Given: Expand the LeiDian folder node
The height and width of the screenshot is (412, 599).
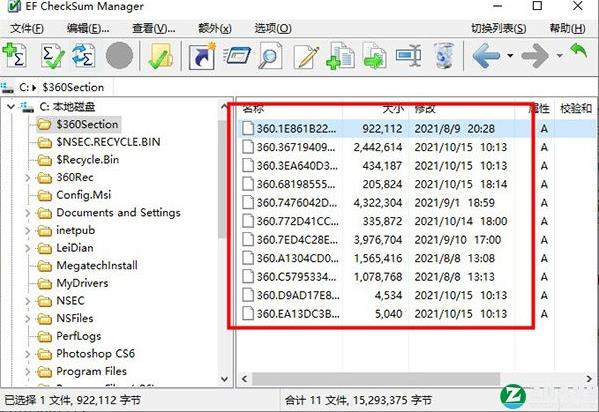Looking at the screenshot, I should click(28, 248).
